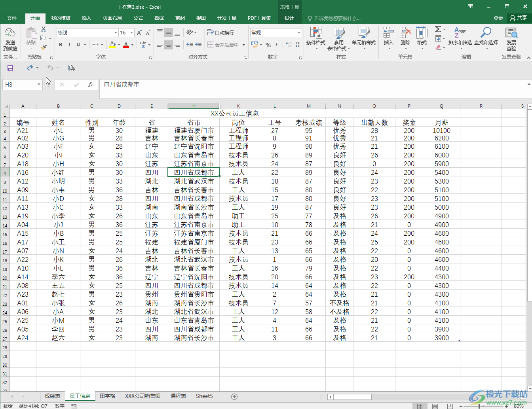Screen dimensions: 532x409
Task: Click the Cut scissors icon
Action: tap(44, 30)
